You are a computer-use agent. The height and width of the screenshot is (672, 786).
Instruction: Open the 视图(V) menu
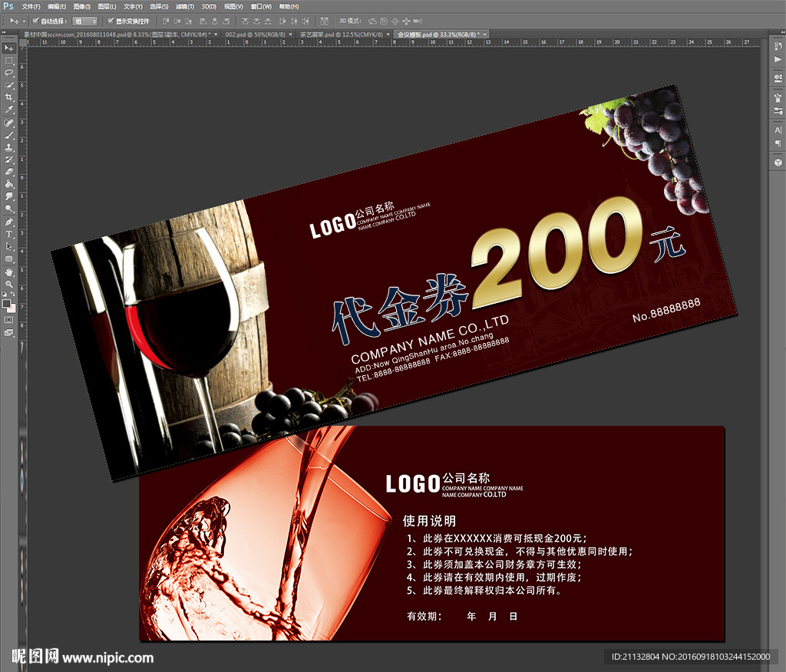[x=233, y=6]
